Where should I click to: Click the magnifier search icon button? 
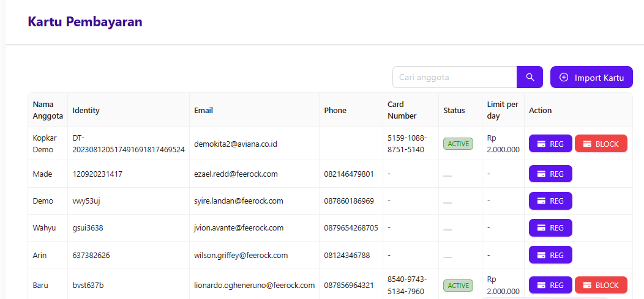(530, 77)
